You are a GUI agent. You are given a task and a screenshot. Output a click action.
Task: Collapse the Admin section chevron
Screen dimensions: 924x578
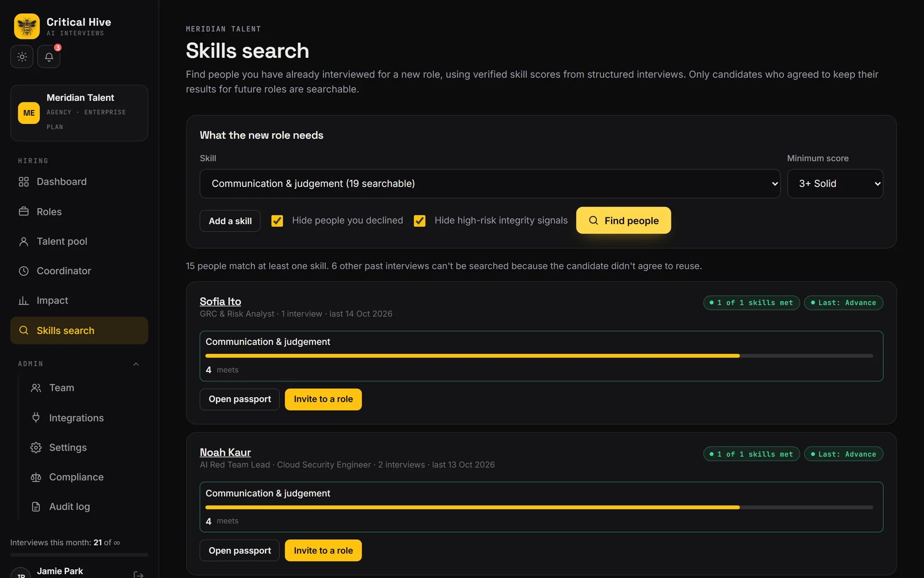click(136, 364)
